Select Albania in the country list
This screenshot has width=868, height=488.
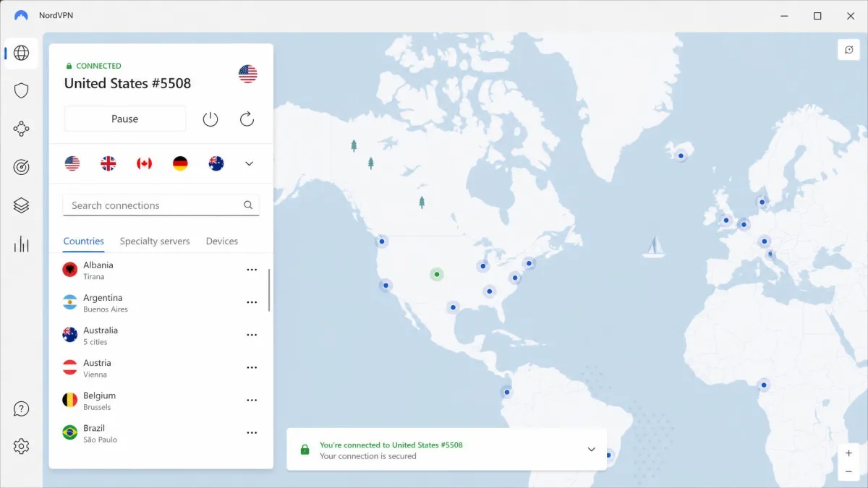(161, 270)
